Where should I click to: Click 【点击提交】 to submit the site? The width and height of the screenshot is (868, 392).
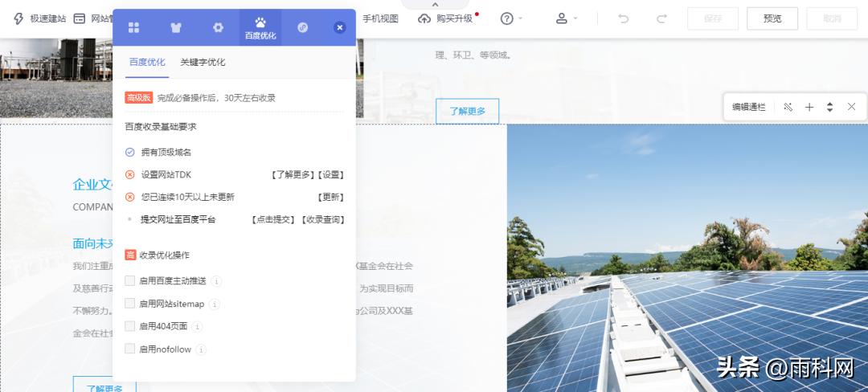click(x=273, y=219)
